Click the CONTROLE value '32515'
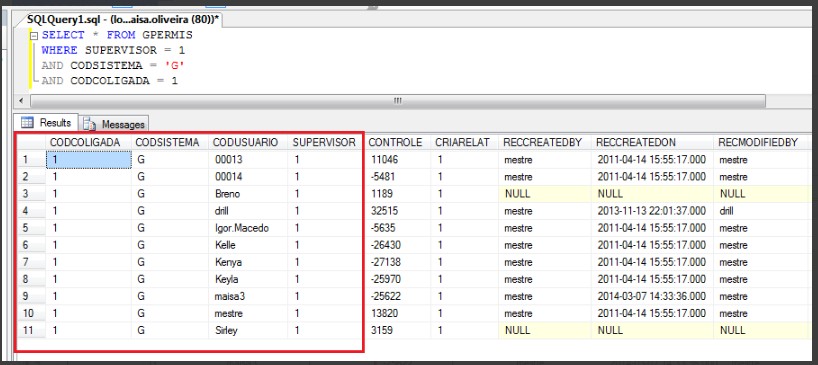 click(398, 211)
